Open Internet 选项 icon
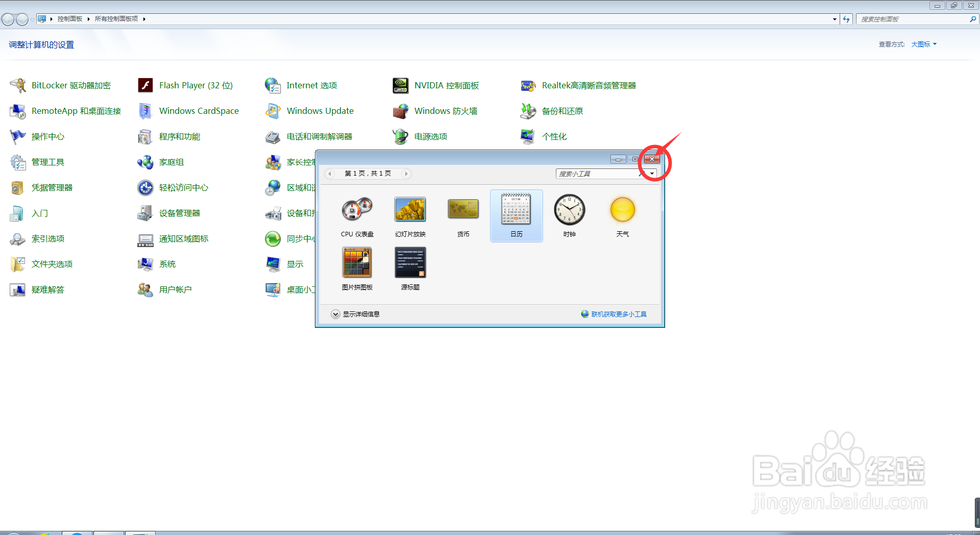The image size is (980, 535). tap(273, 85)
